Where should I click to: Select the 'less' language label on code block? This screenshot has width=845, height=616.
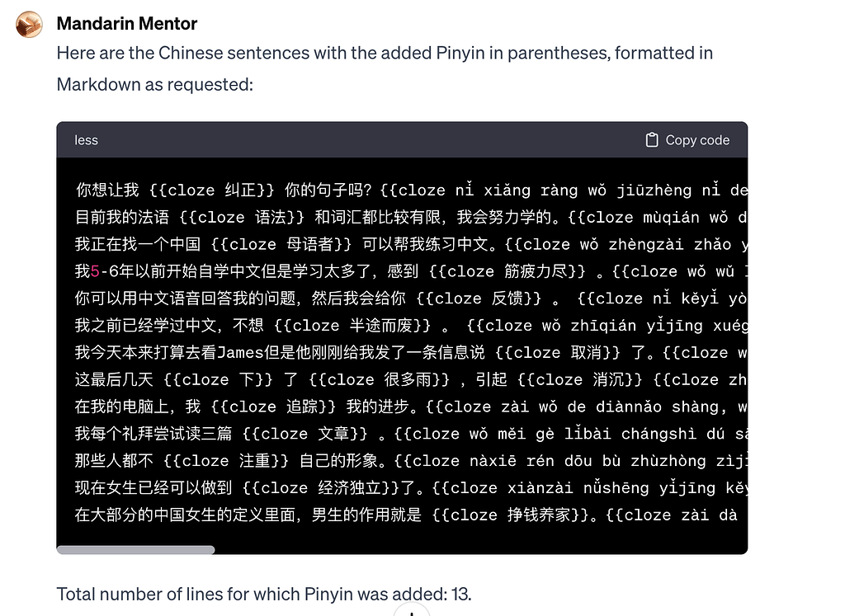pos(86,140)
